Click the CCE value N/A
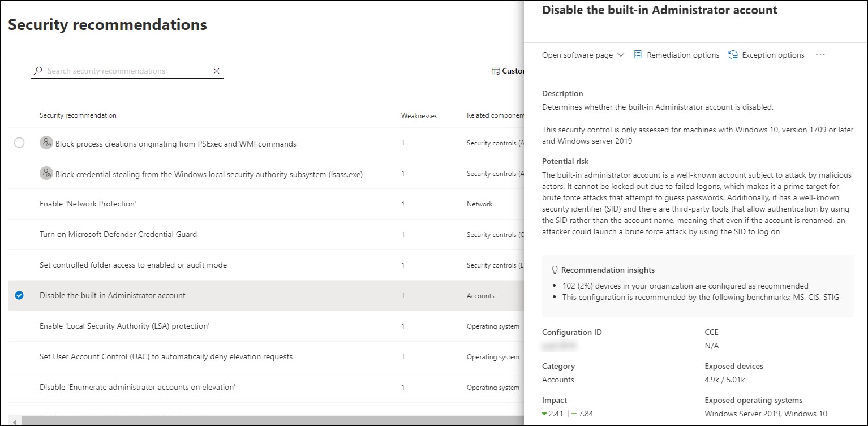 point(712,346)
